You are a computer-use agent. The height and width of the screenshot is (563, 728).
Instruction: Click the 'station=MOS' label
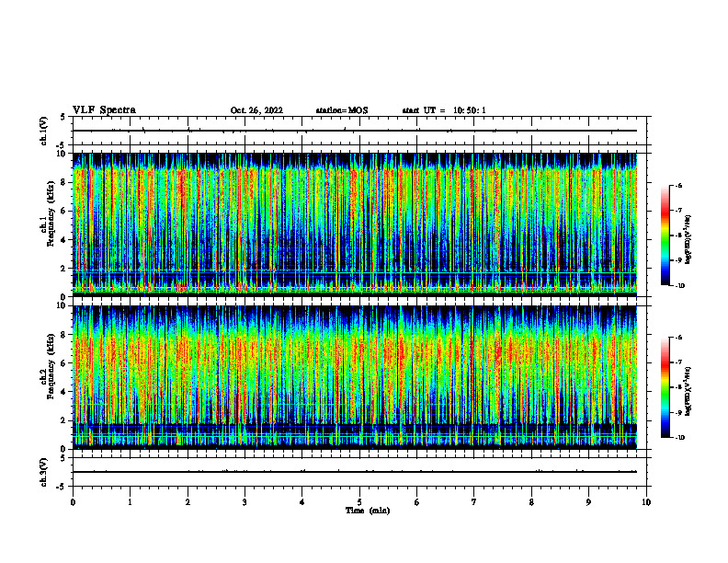pos(342,110)
